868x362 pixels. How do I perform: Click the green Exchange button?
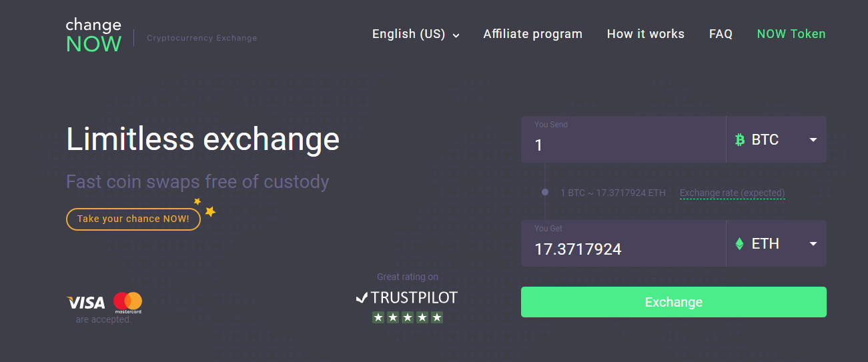673,302
